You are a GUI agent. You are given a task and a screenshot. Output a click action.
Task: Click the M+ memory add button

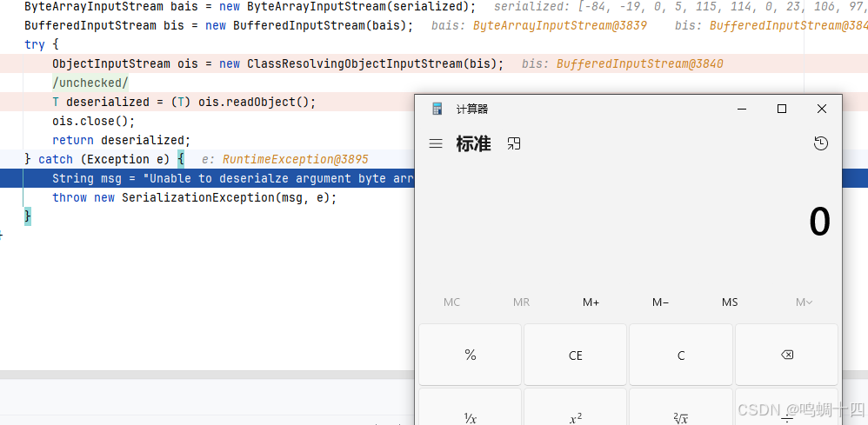pyautogui.click(x=591, y=302)
